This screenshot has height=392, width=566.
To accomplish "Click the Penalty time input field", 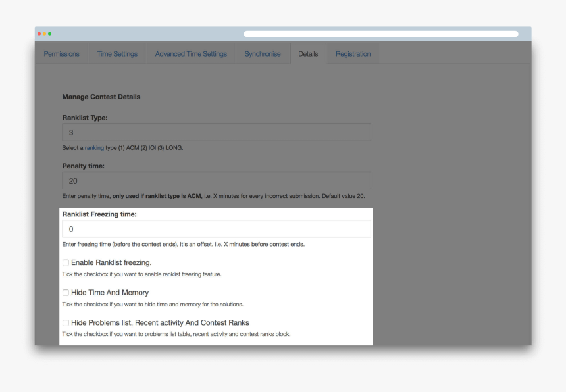I will [x=217, y=181].
